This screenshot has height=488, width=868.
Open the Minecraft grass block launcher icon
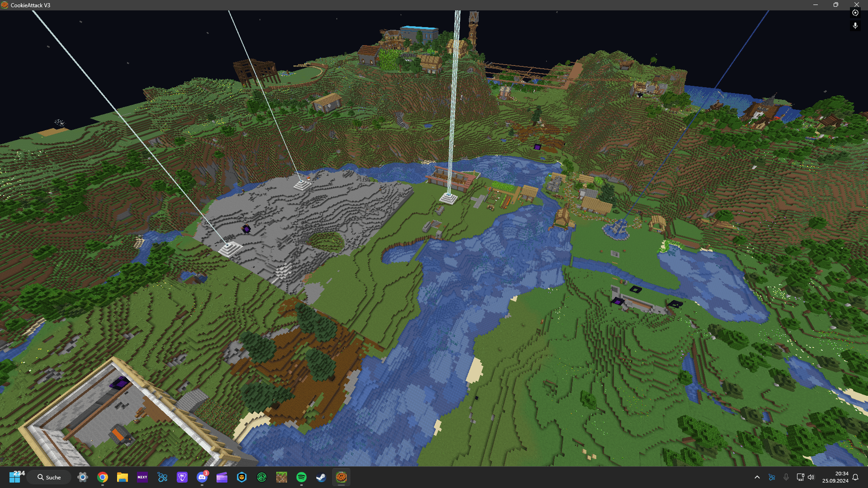tap(282, 477)
